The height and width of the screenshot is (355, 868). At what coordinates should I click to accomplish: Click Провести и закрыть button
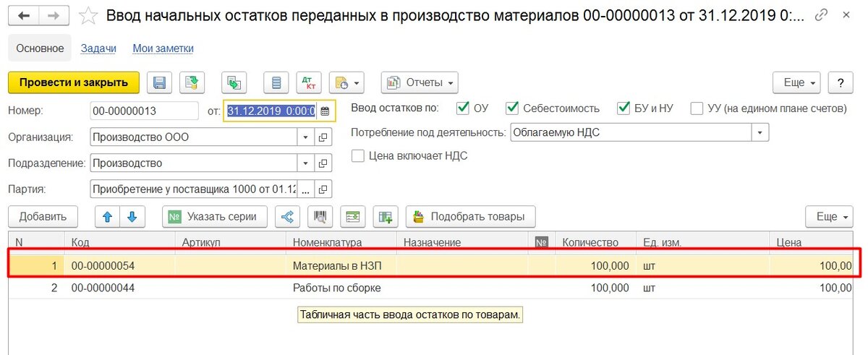pyautogui.click(x=74, y=82)
